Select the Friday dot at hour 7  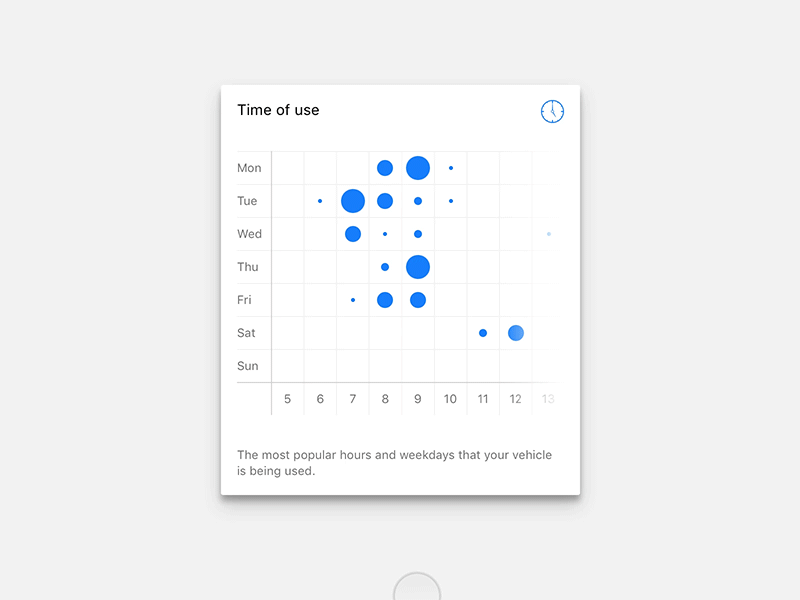click(x=352, y=299)
